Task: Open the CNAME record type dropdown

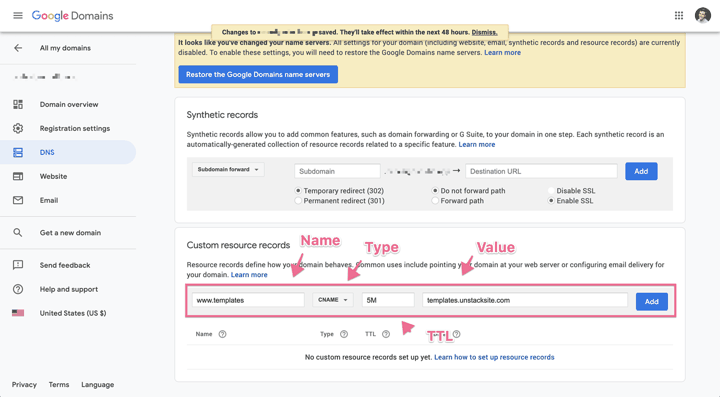Action: point(333,300)
